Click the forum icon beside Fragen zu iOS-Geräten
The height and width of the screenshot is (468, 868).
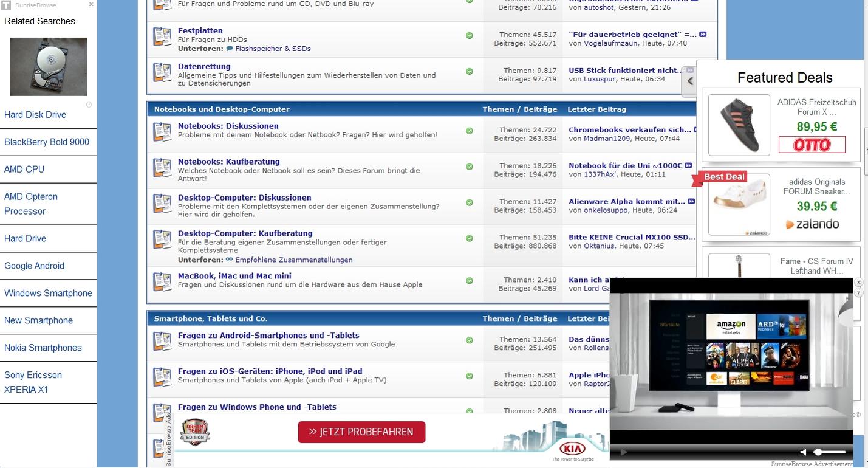click(162, 377)
